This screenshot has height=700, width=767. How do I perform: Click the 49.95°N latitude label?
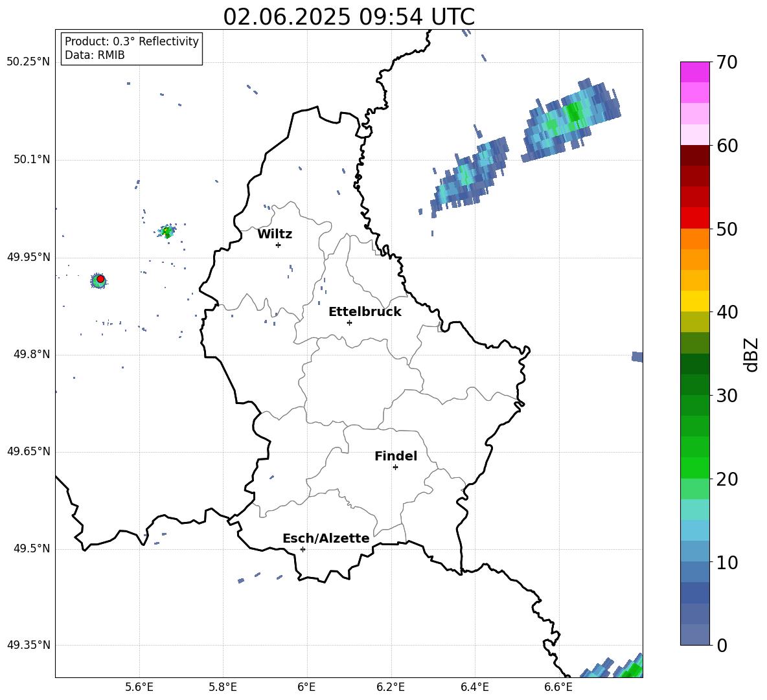29,257
